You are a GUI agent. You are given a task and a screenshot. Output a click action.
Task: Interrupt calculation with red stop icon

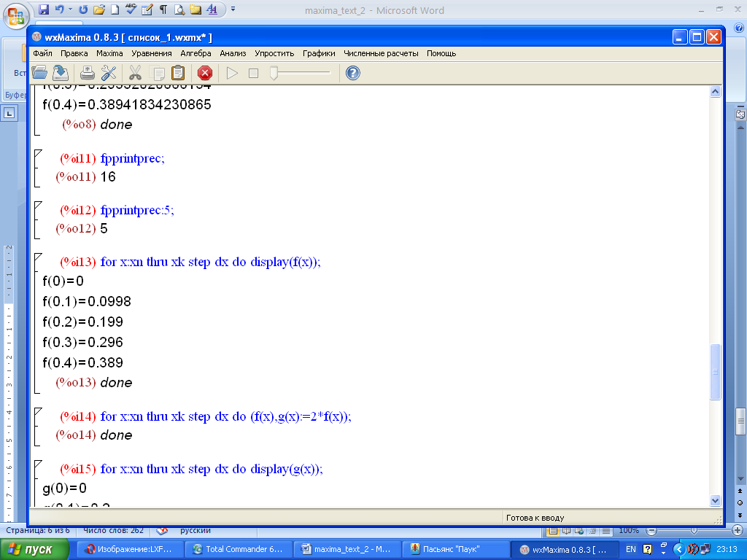pos(205,73)
